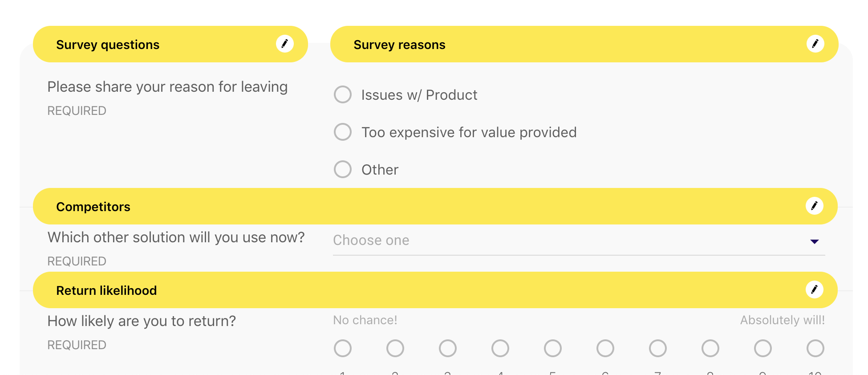Select the Issues w/ Product radio button
This screenshot has width=868, height=375.
(x=343, y=94)
